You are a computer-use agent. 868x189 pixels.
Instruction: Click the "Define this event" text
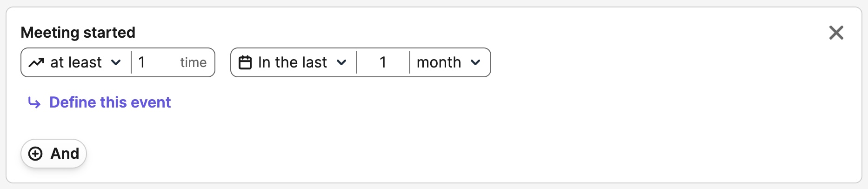(x=110, y=102)
